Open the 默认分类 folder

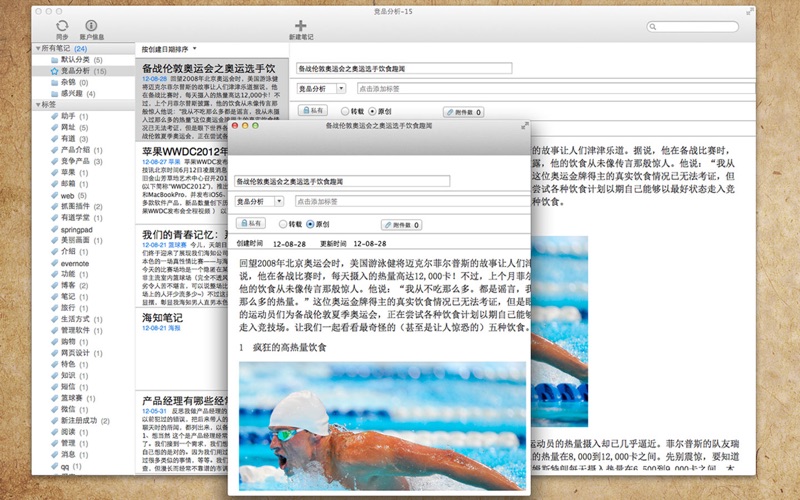(75, 60)
